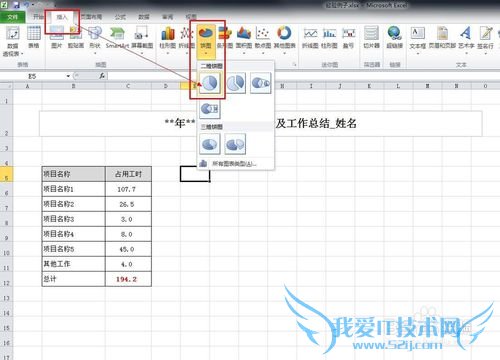
Task: Select the header cell 项目名称
Action: click(74, 174)
